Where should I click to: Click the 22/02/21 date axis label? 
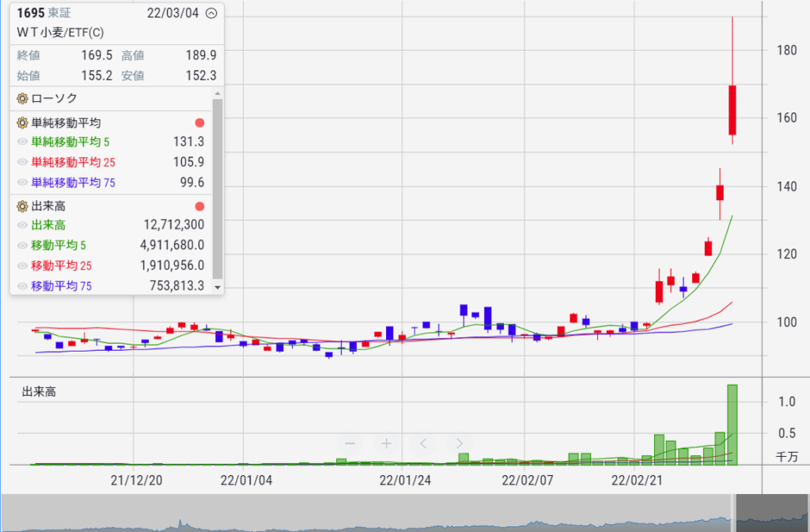(x=637, y=481)
